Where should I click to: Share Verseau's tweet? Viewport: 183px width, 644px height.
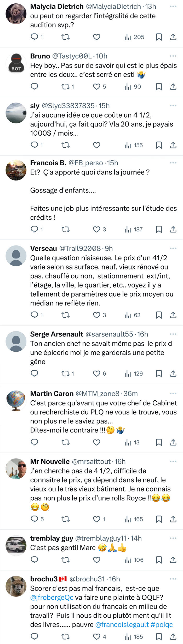173,315
